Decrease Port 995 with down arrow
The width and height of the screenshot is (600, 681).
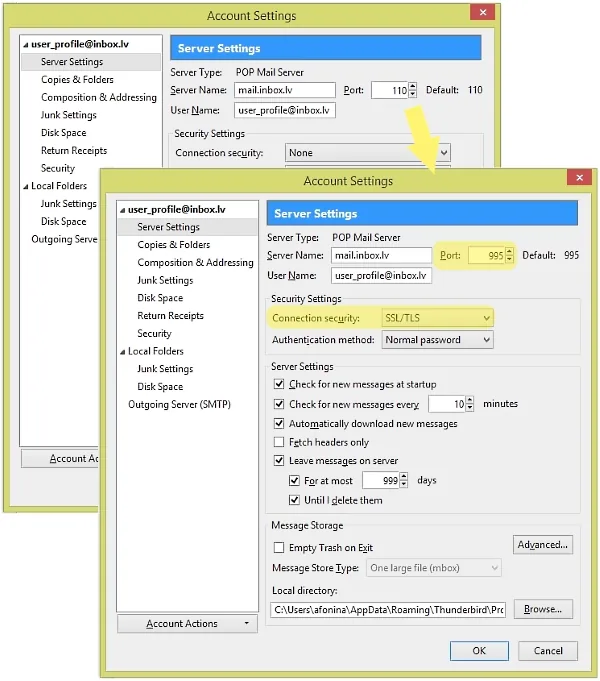[x=510, y=260]
